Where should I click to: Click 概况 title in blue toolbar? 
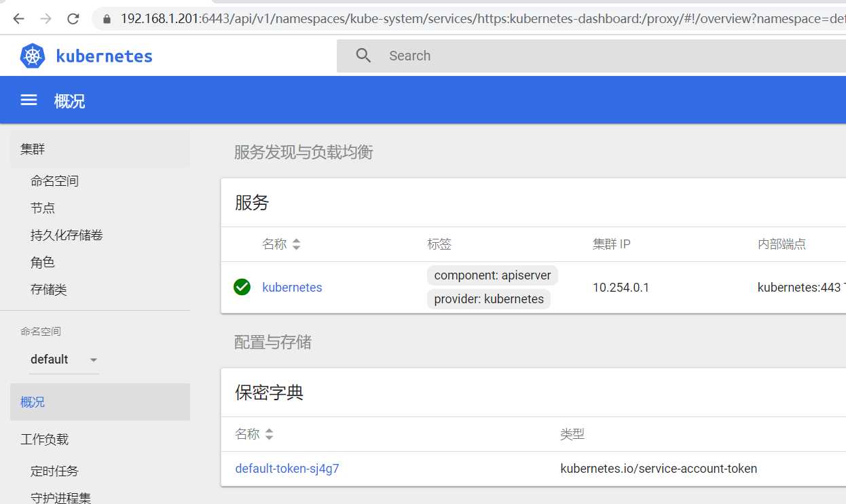(x=69, y=101)
